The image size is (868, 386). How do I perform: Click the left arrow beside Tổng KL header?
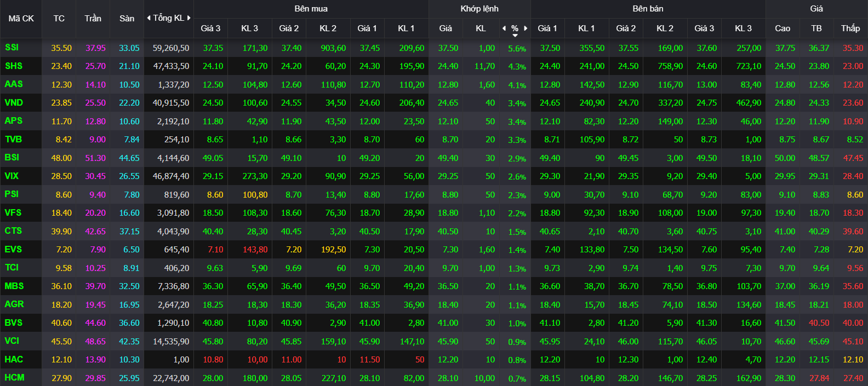[149, 18]
